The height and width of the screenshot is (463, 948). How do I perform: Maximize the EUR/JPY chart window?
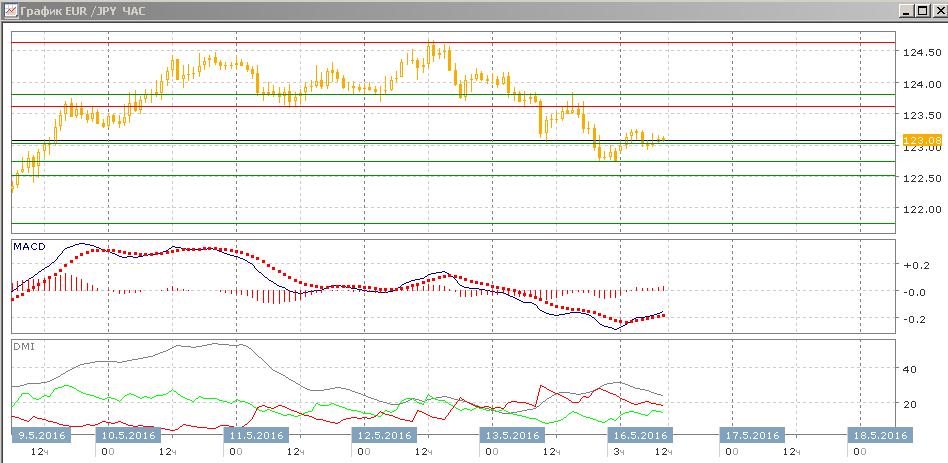[x=921, y=11]
